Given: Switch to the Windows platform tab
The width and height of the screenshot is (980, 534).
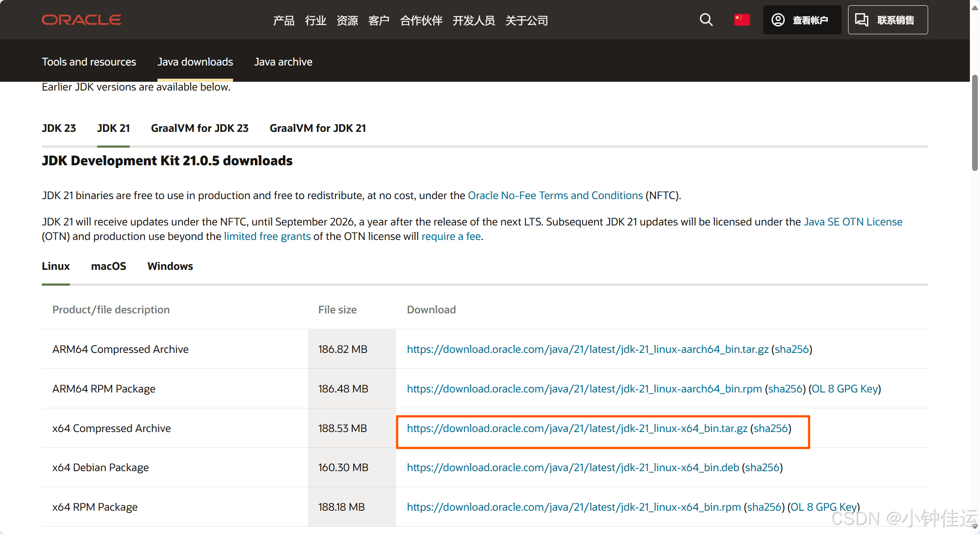Looking at the screenshot, I should point(170,266).
